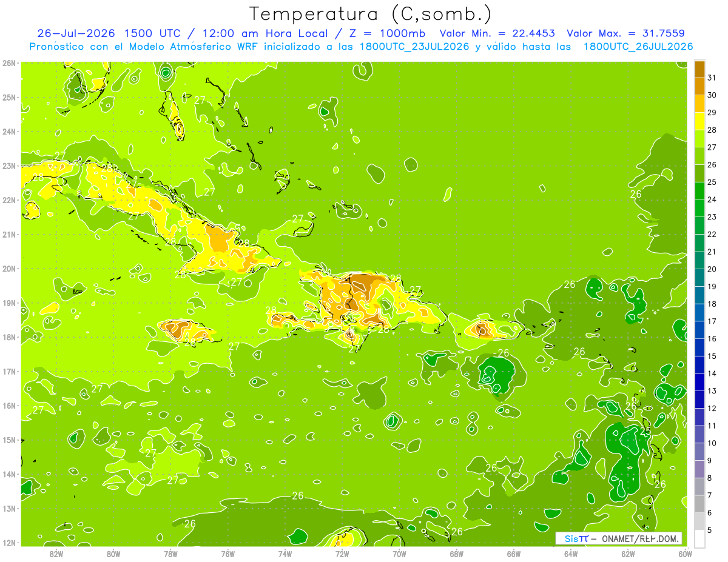The height and width of the screenshot is (562, 728).
Task: Click the legend value 17 on color bar
Action: tap(712, 321)
